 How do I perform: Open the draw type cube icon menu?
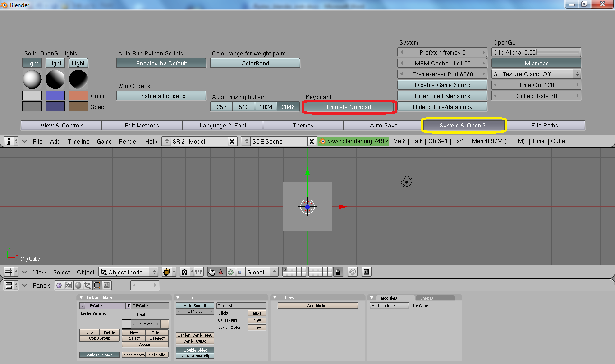(x=169, y=272)
